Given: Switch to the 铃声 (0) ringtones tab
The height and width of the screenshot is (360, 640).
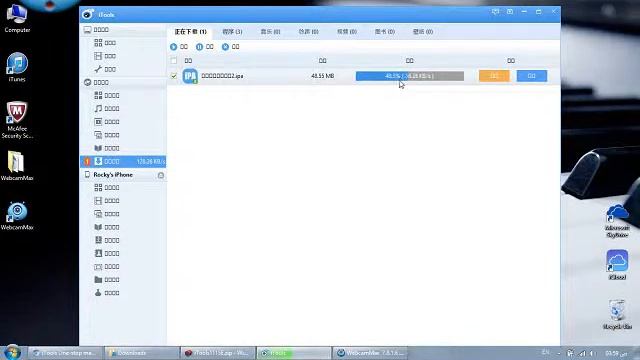Looking at the screenshot, I should click(308, 31).
